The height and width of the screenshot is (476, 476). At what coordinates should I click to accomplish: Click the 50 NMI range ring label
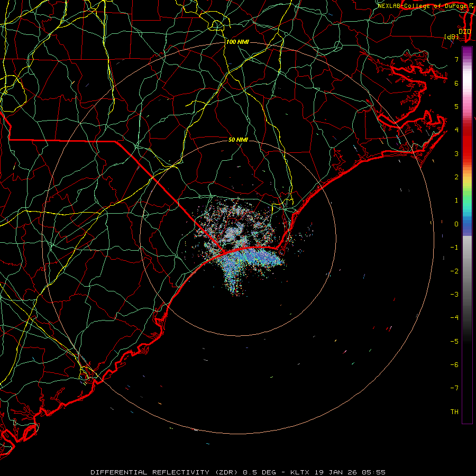pyautogui.click(x=238, y=140)
